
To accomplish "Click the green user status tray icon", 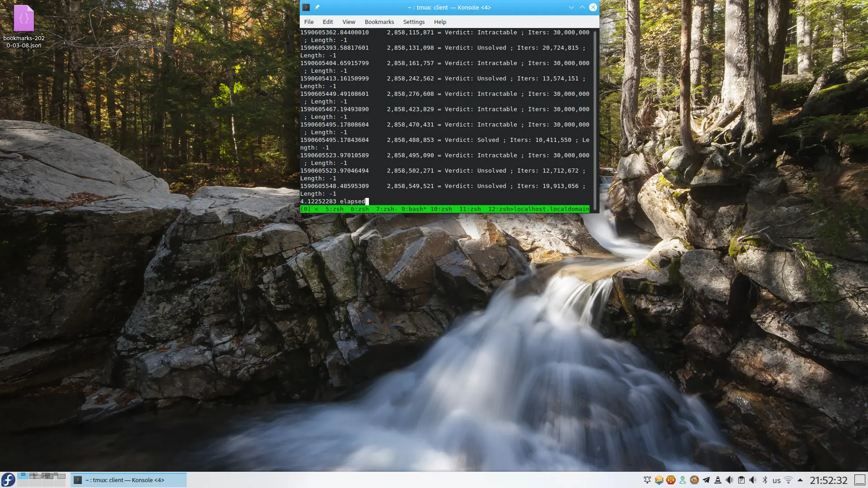I will pyautogui.click(x=683, y=480).
